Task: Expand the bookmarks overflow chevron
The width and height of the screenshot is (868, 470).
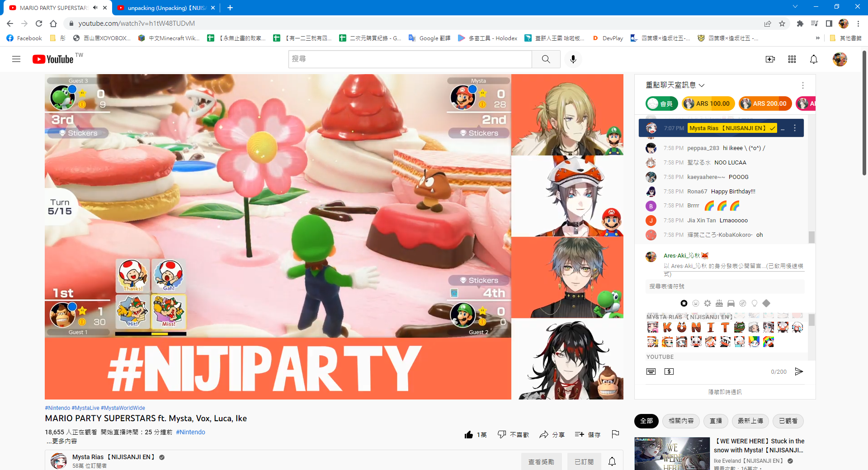Action: (x=817, y=38)
